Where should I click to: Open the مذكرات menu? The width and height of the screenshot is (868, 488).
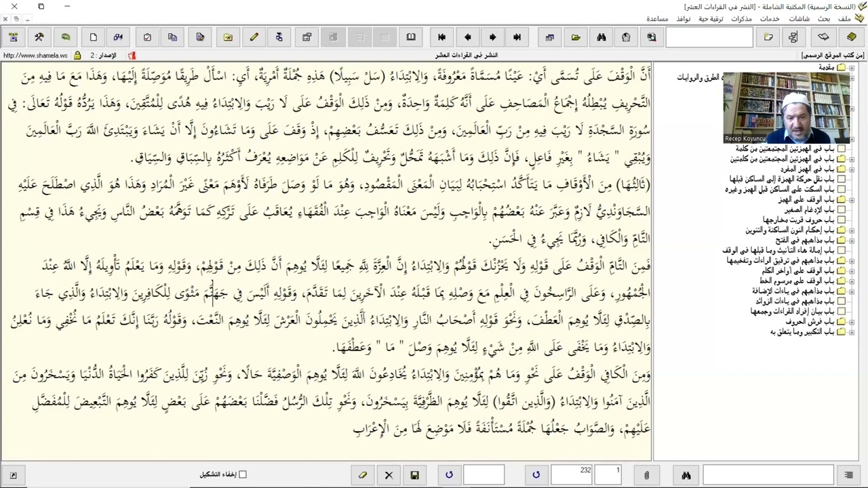741,19
